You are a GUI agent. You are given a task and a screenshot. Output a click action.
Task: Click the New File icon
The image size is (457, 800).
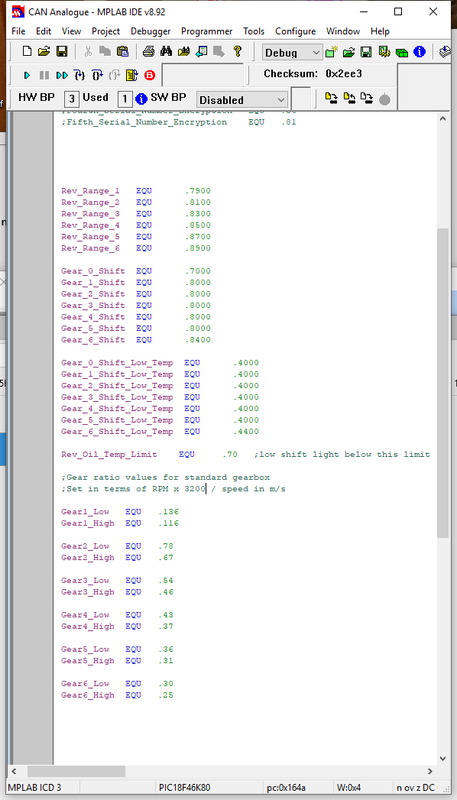tap(28, 52)
